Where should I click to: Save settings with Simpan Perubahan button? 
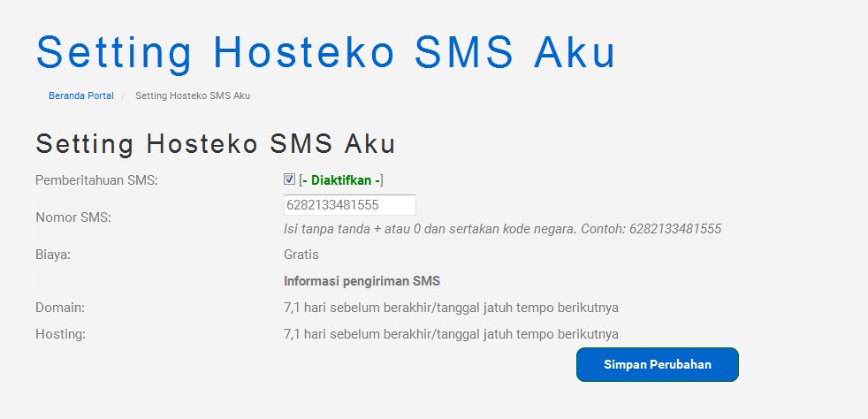[x=657, y=365]
